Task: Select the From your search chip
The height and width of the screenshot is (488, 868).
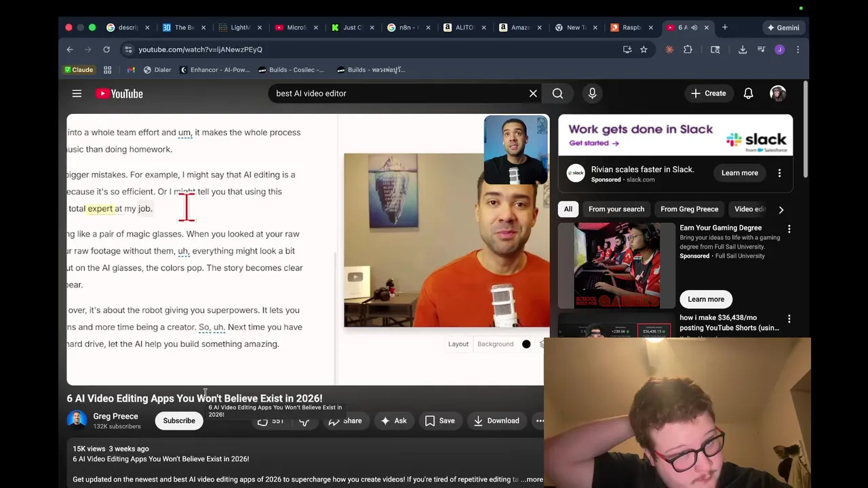Action: coord(616,209)
